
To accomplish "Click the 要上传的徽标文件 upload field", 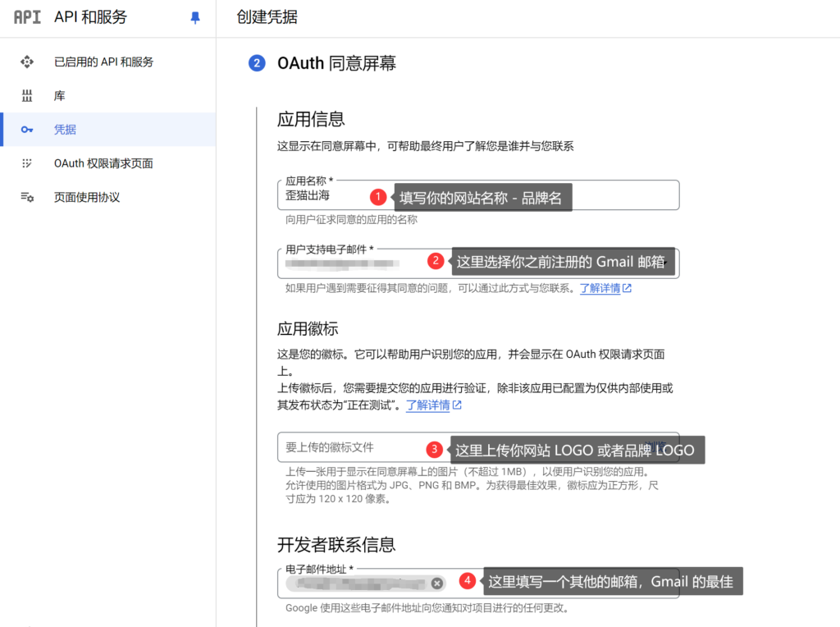I will coord(478,447).
